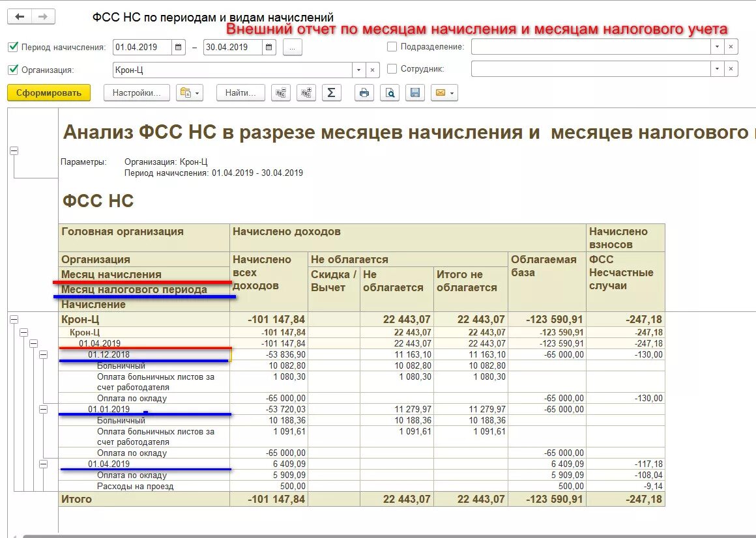Click end date field 30.04.2019

pyautogui.click(x=233, y=47)
